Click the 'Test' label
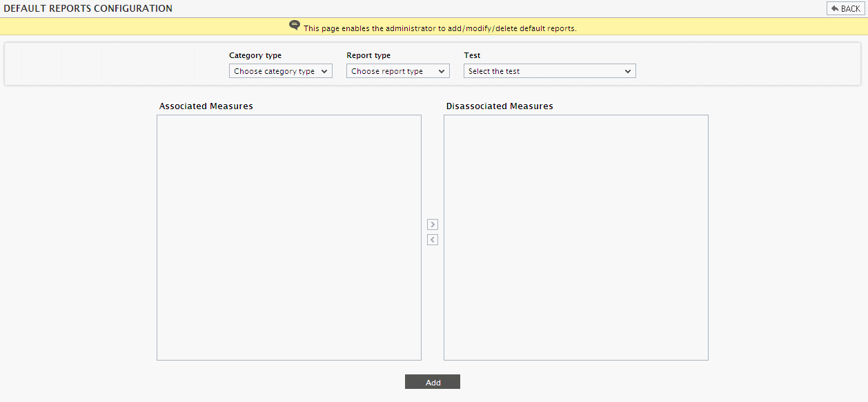 [x=472, y=55]
